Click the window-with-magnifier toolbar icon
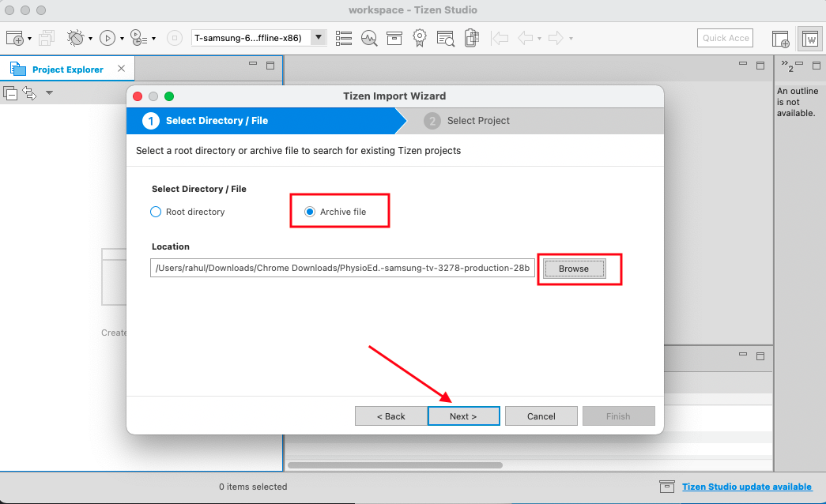The height and width of the screenshot is (504, 826). pos(446,38)
